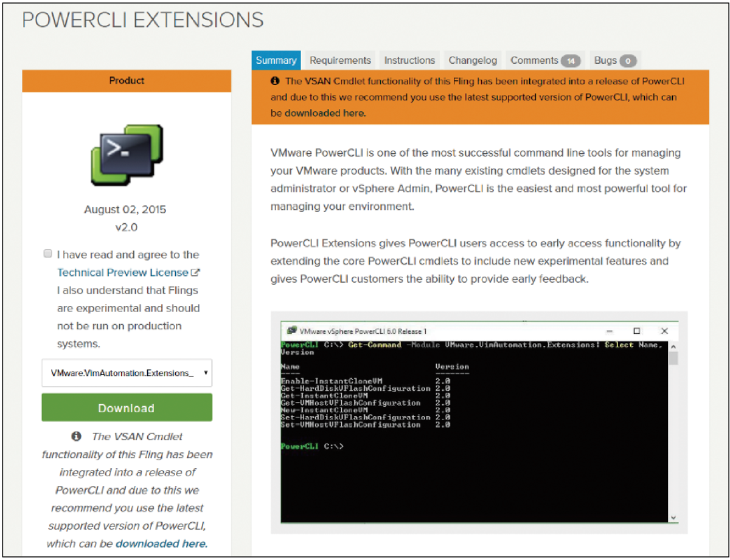Click the info icon below the Download button
The height and width of the screenshot is (560, 730).
76,436
